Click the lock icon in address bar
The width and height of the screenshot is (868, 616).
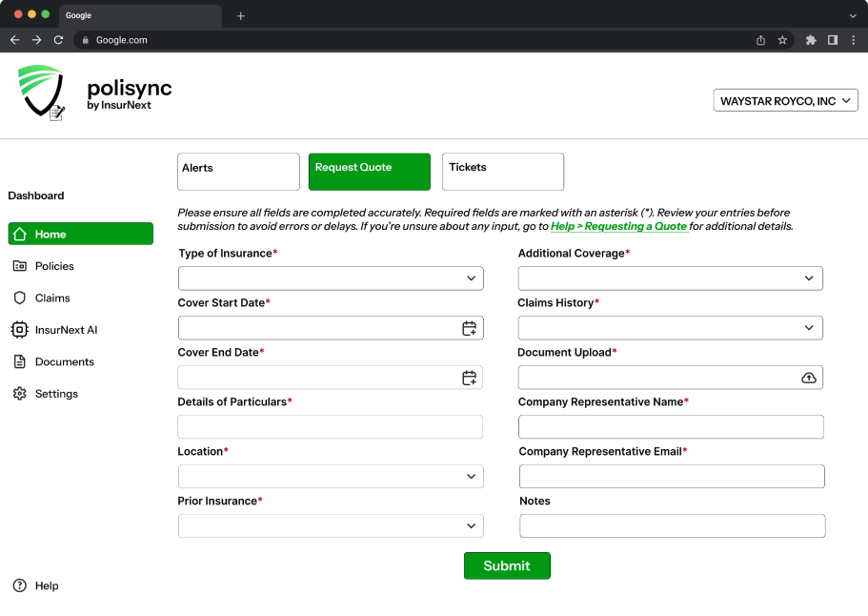(x=85, y=40)
